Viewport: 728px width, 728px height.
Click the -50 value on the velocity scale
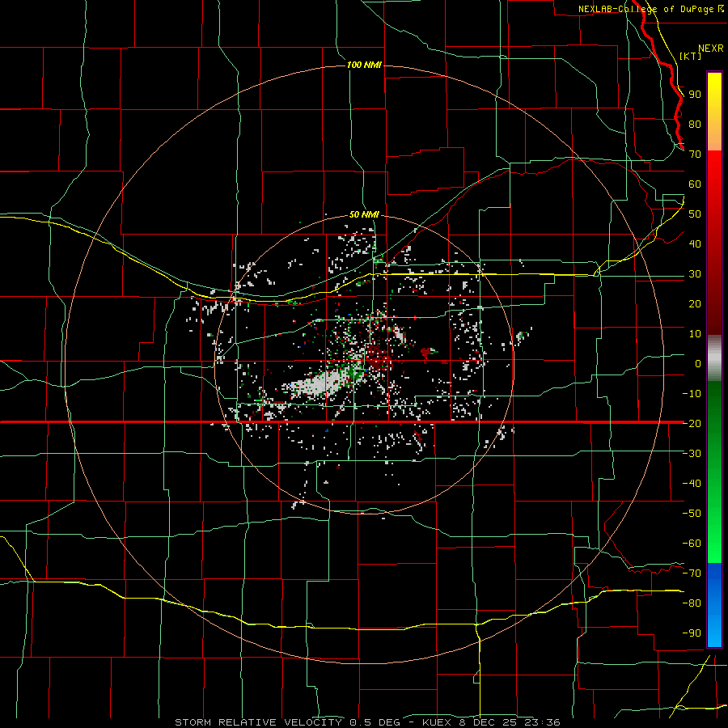coord(692,514)
